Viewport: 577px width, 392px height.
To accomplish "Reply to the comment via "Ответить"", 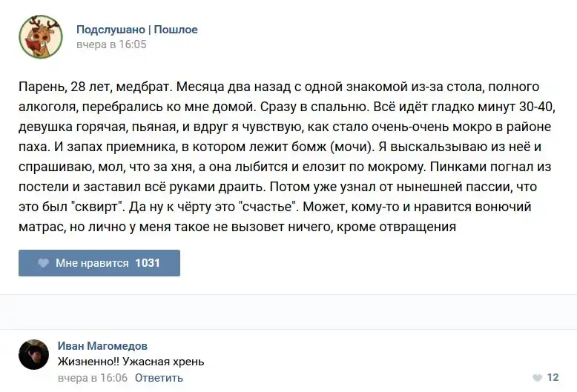I will [159, 378].
